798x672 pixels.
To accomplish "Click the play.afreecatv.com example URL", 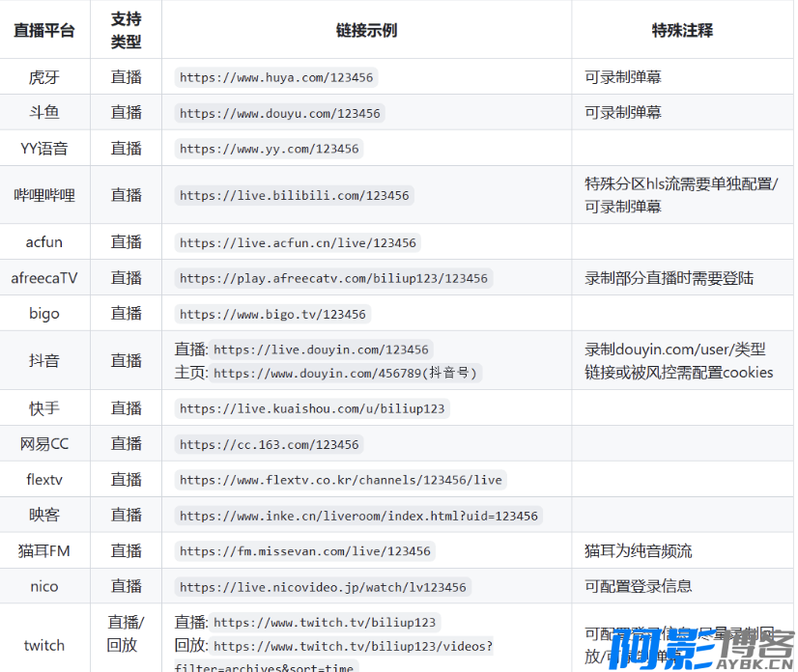I will coord(333,278).
